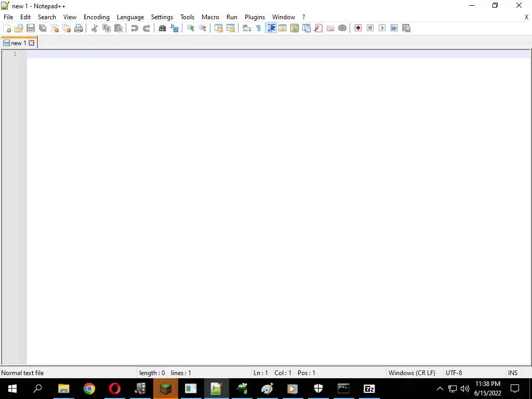Viewport: 532px width, 399px height.
Task: Start macro recording with red dot
Action: (x=358, y=28)
